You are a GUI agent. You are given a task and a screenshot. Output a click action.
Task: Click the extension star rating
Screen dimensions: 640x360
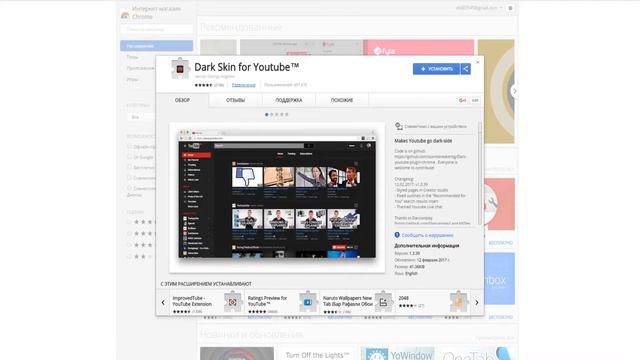coord(203,85)
